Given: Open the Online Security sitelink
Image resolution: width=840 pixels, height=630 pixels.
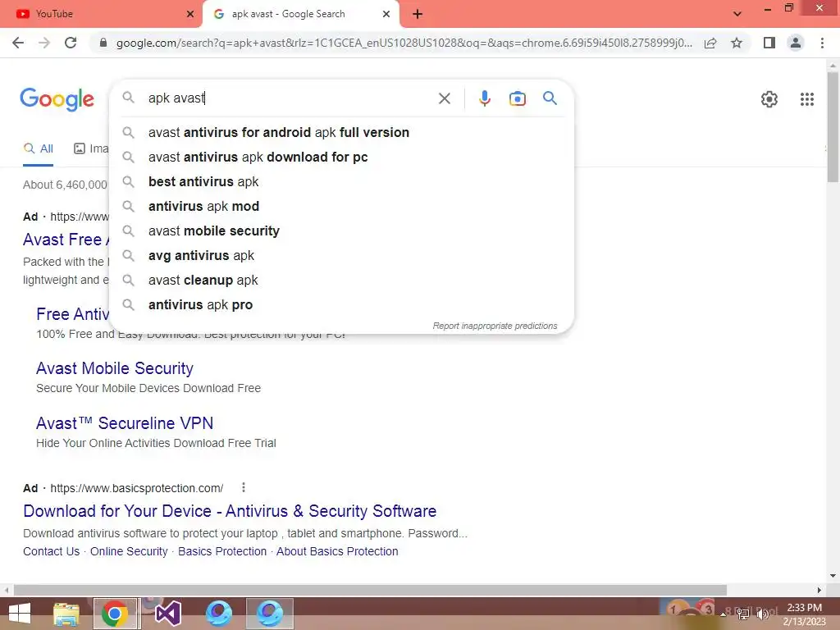Looking at the screenshot, I should (129, 551).
